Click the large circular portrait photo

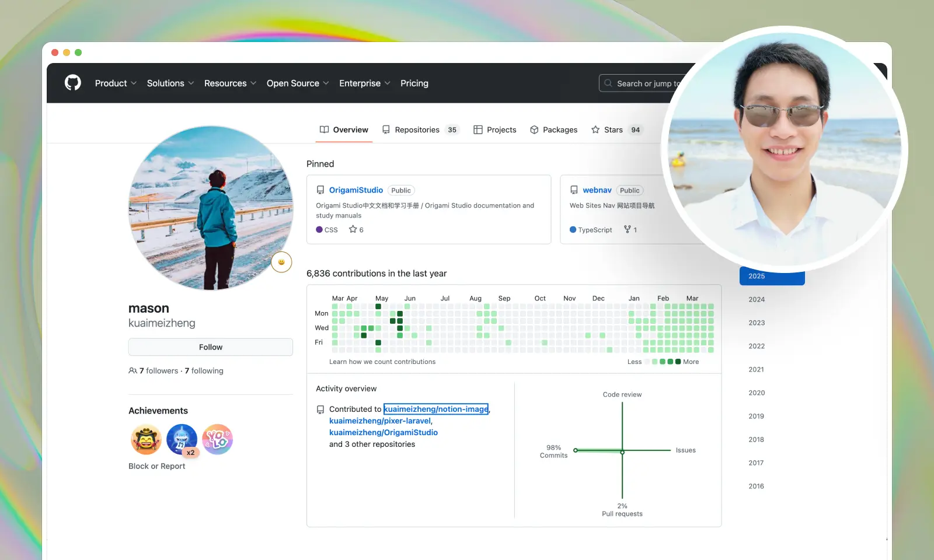click(784, 149)
